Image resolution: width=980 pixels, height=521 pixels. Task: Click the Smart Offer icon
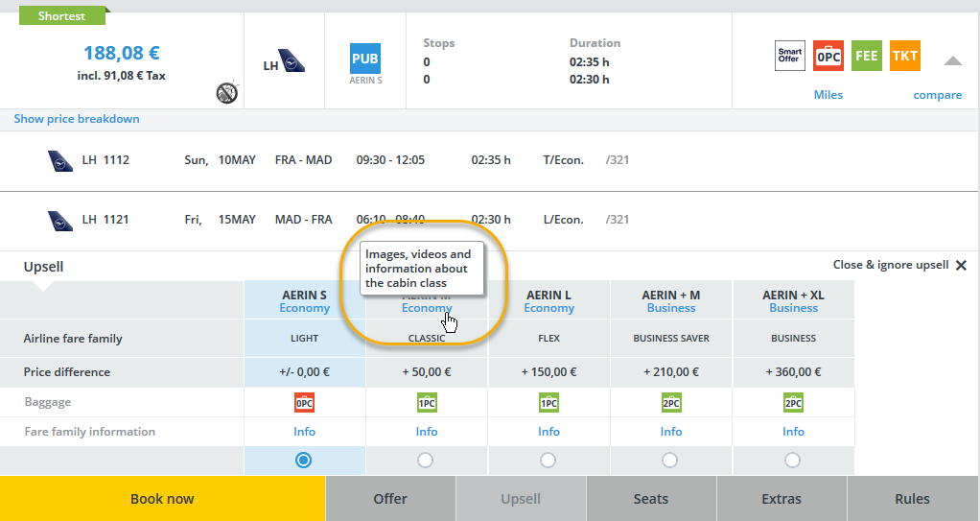point(789,56)
